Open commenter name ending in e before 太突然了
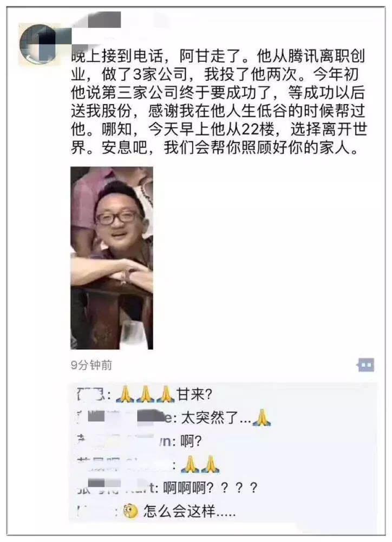The image size is (392, 542). pos(125,417)
